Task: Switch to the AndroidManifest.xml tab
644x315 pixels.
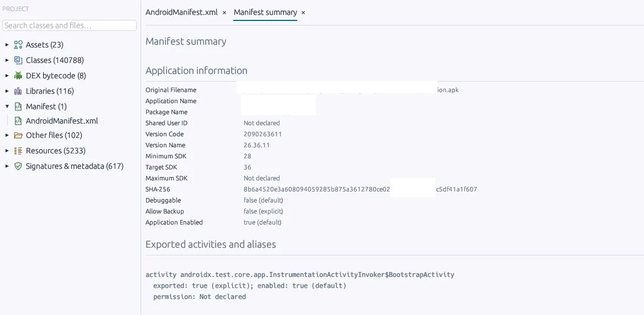Action: (181, 12)
